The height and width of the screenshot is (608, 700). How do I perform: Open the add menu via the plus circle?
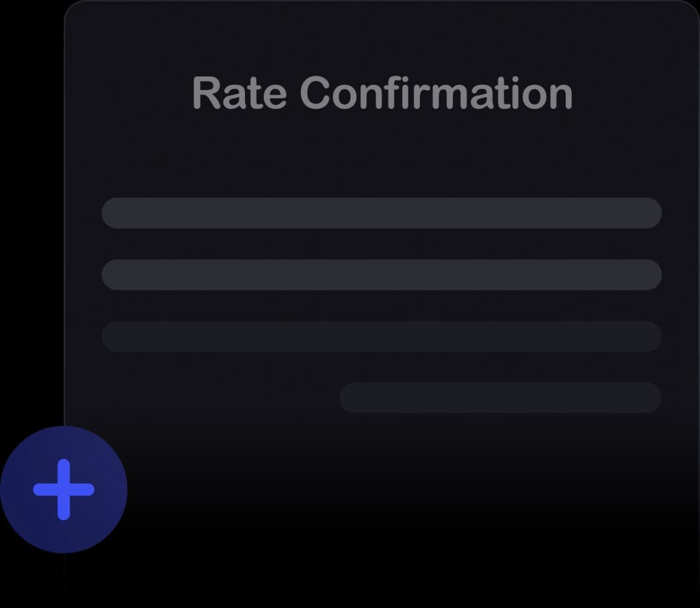tap(64, 489)
